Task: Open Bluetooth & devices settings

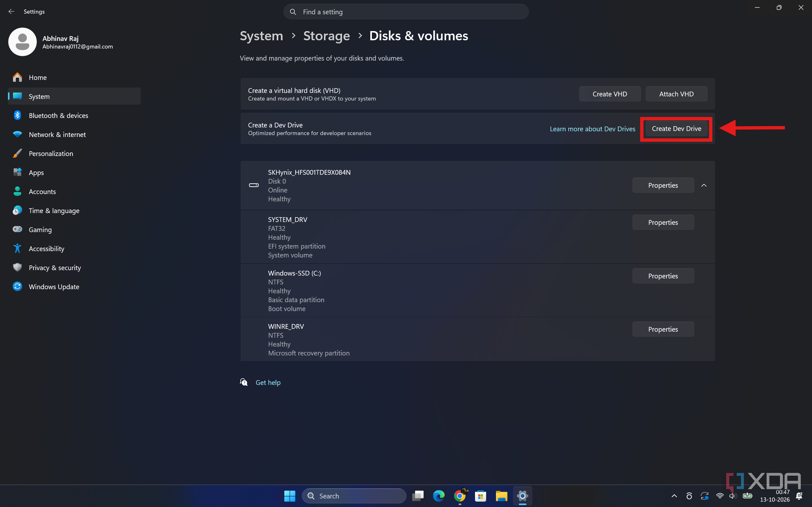Action: coord(75,115)
